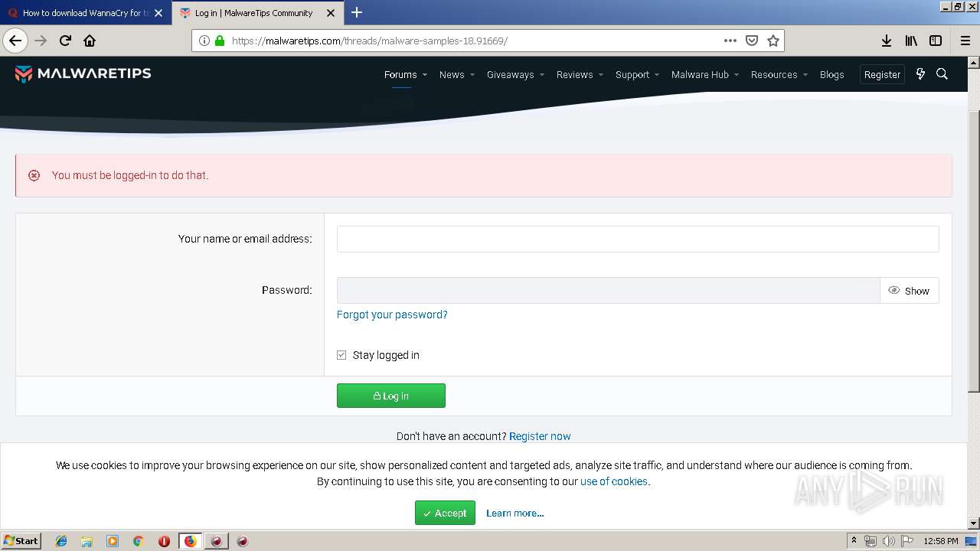Image resolution: width=980 pixels, height=551 pixels.
Task: Open the Forums nav item
Action: (x=400, y=74)
